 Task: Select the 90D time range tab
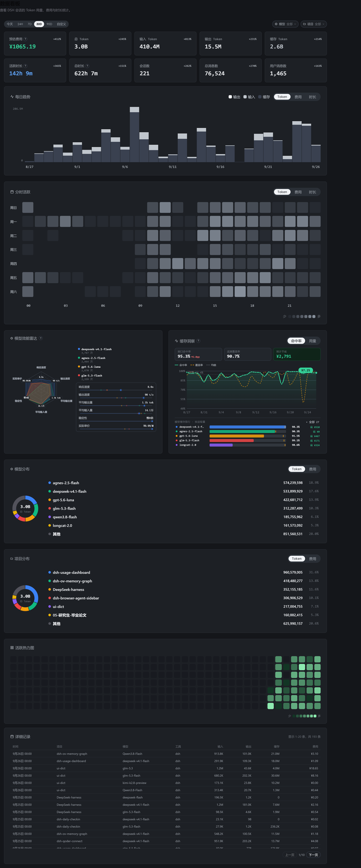(x=50, y=24)
